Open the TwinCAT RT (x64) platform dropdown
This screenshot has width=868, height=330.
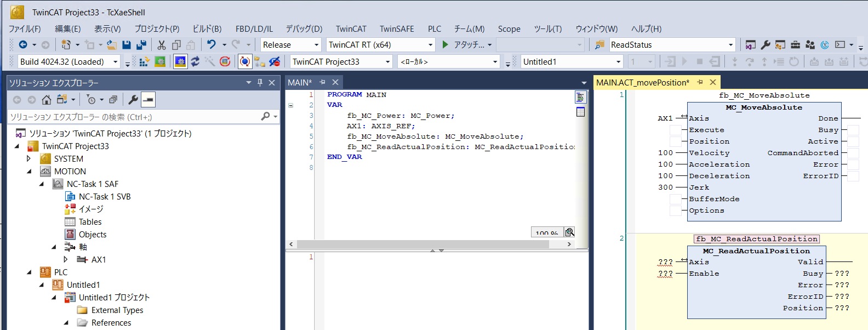[430, 45]
